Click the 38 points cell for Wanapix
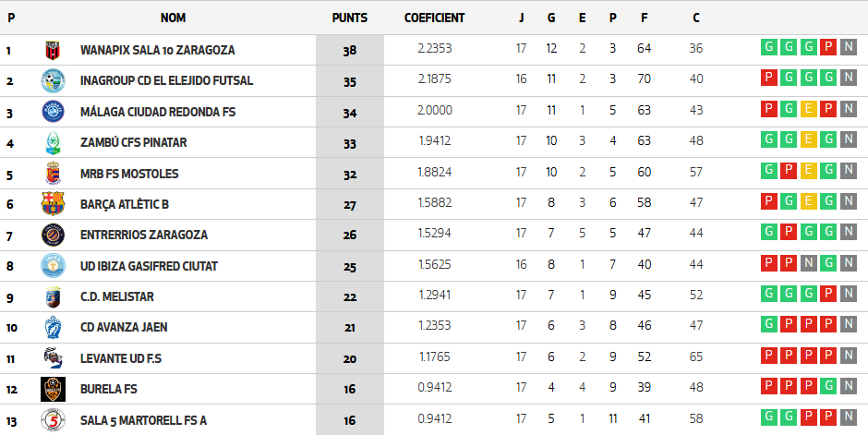Viewport: 868px width, 435px height. coord(349,50)
